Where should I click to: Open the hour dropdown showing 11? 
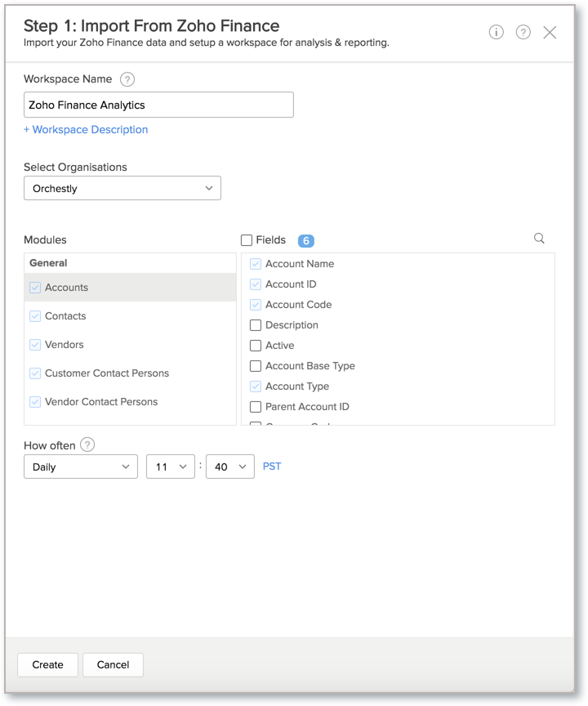click(x=170, y=466)
